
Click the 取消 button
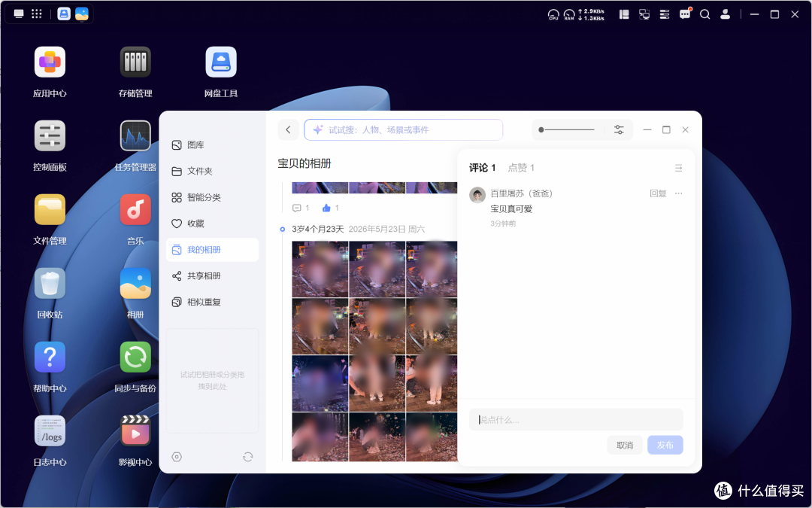pyautogui.click(x=625, y=446)
